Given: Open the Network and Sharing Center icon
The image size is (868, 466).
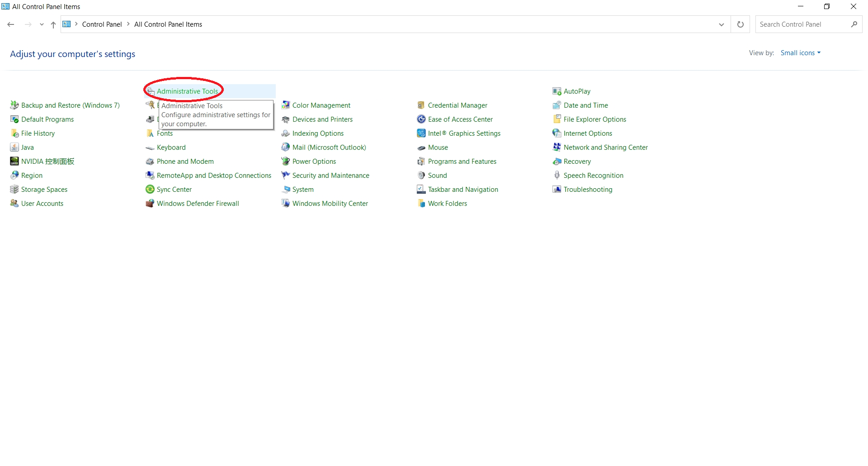Looking at the screenshot, I should coord(557,147).
